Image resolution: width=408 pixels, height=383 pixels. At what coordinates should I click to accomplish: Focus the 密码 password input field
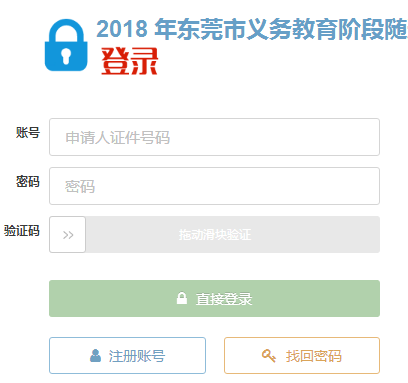coord(214,186)
